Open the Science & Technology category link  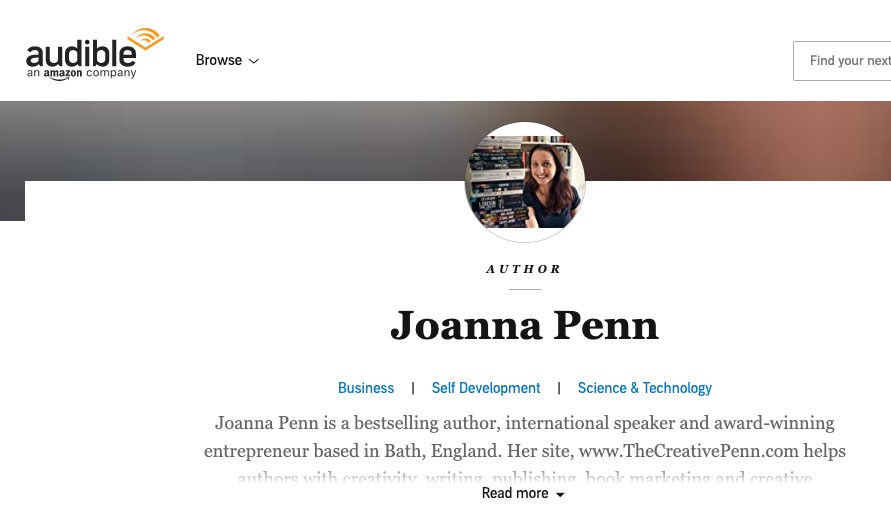click(645, 388)
